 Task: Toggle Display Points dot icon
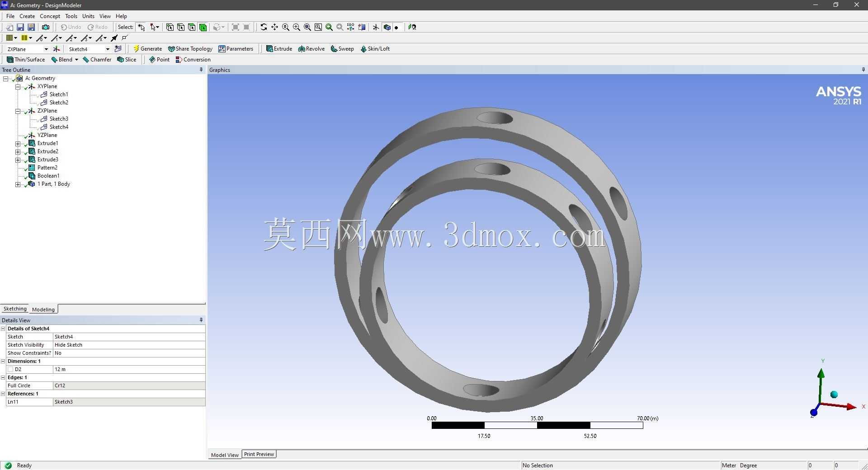[397, 27]
